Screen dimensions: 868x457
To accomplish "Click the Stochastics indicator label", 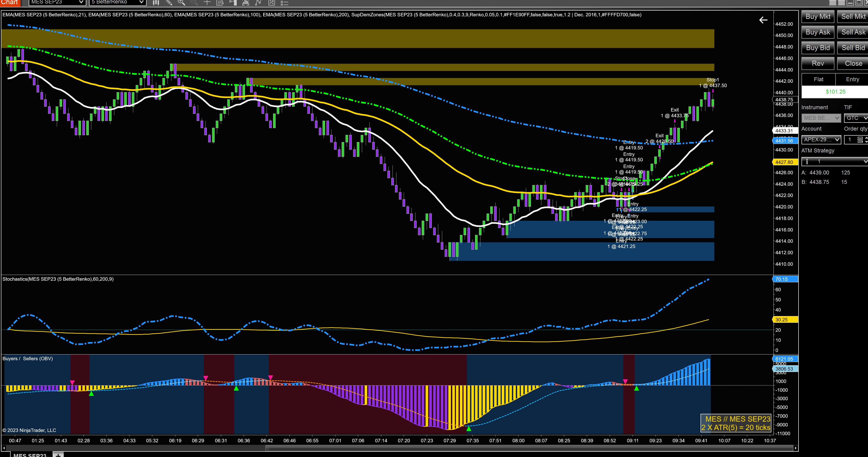I will coord(58,279).
